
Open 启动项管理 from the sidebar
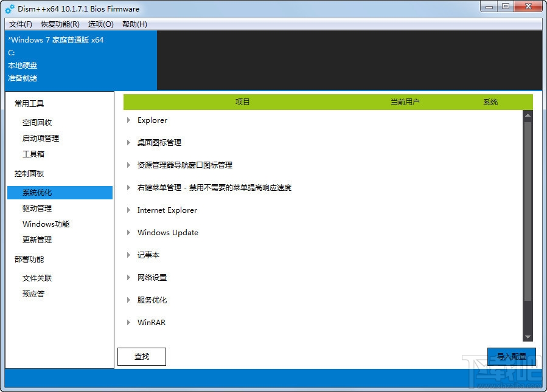tap(42, 138)
